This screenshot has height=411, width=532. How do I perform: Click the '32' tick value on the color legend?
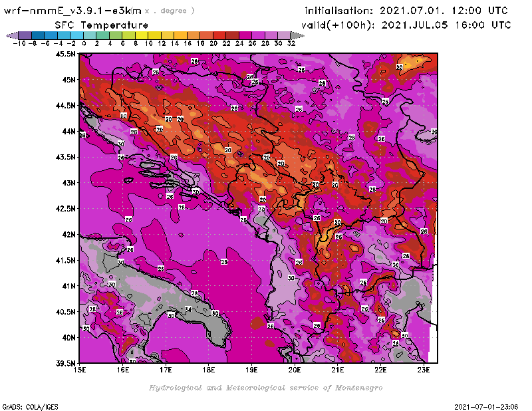coord(291,44)
